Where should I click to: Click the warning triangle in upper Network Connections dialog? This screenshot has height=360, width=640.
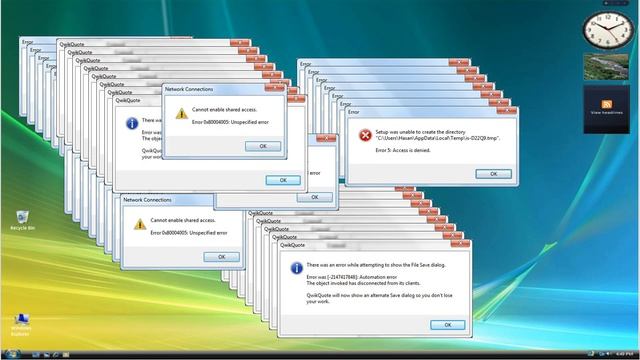tap(182, 113)
